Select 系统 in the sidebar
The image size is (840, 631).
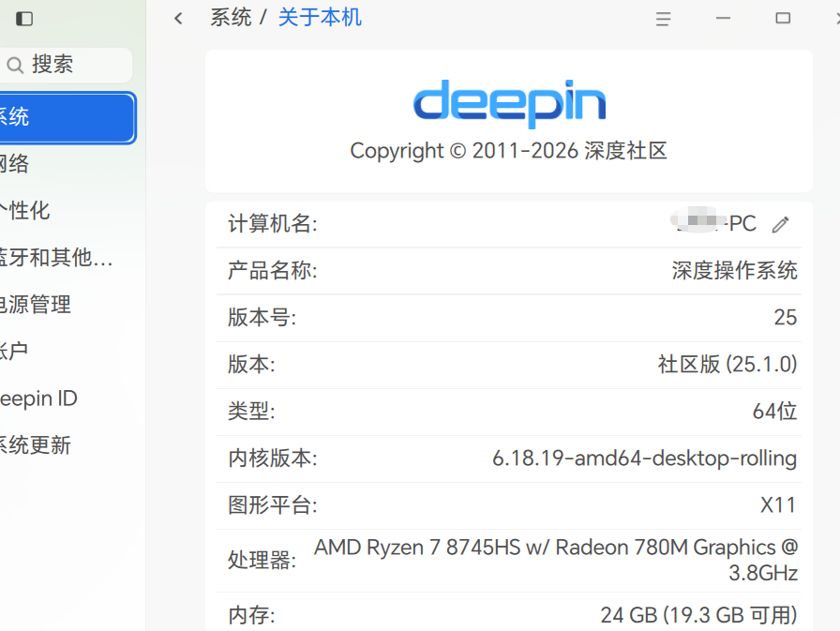pos(67,117)
